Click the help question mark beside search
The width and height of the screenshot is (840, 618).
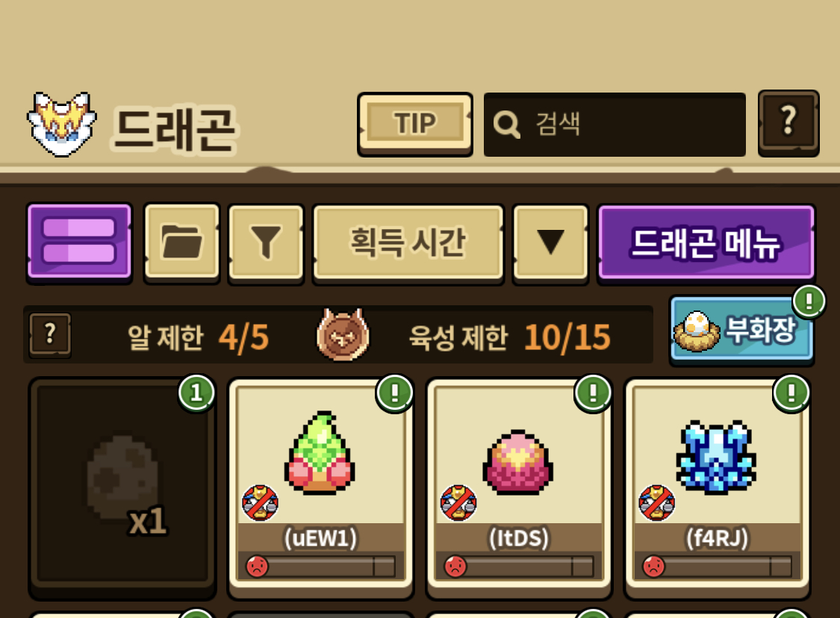[x=788, y=123]
